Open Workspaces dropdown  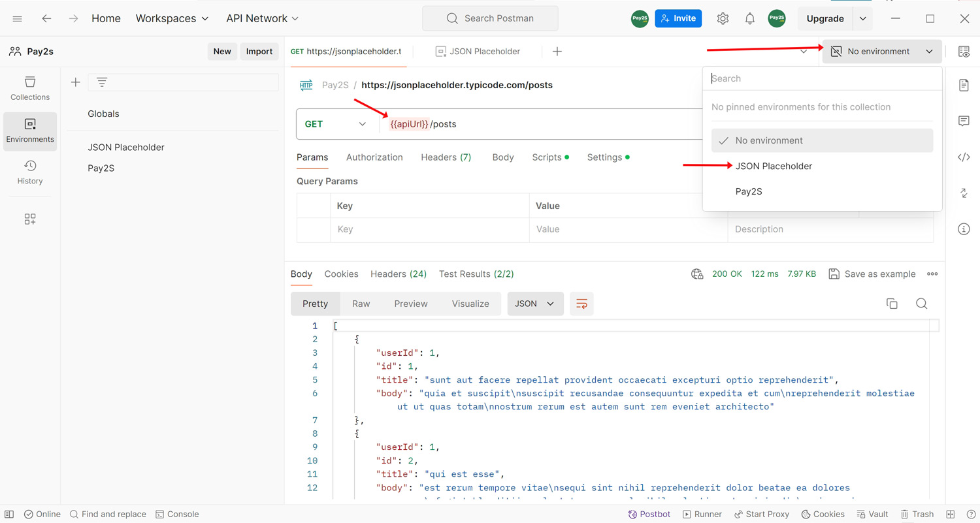(x=172, y=19)
